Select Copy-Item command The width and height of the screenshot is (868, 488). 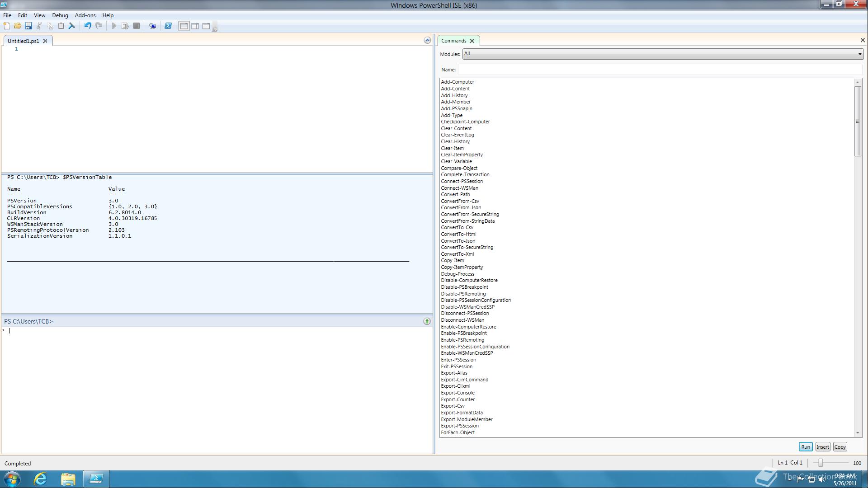452,260
